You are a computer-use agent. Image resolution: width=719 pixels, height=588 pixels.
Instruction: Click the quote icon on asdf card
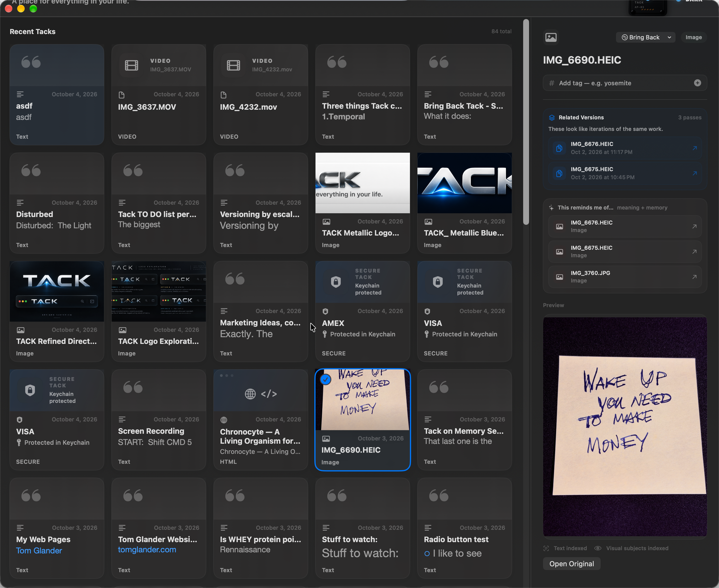[x=31, y=62]
